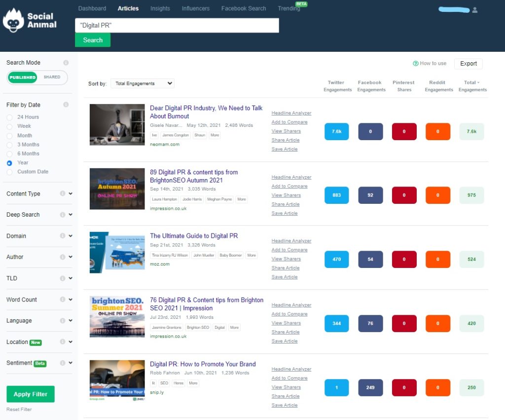Click the Filter by Date info icon
Image resolution: width=505 pixels, height=420 pixels.
pyautogui.click(x=66, y=105)
